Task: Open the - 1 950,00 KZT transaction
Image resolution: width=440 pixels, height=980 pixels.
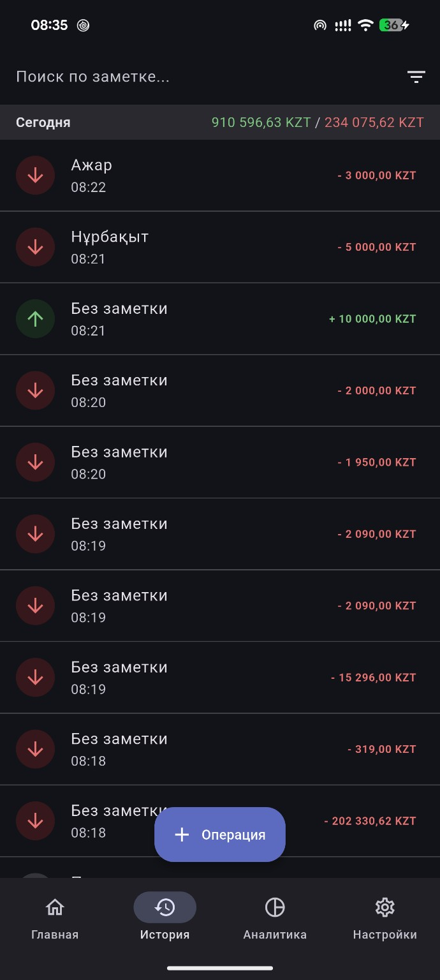Action: [x=220, y=463]
